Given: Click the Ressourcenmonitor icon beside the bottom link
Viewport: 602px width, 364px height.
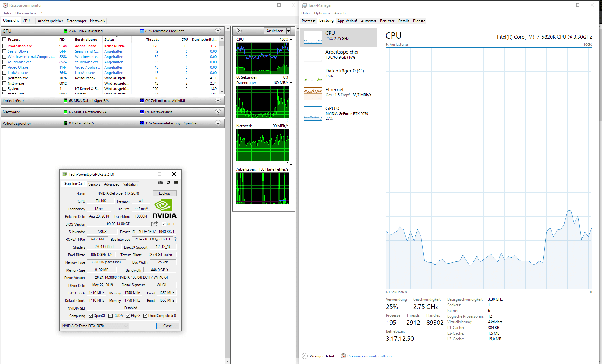Looking at the screenshot, I should point(343,356).
